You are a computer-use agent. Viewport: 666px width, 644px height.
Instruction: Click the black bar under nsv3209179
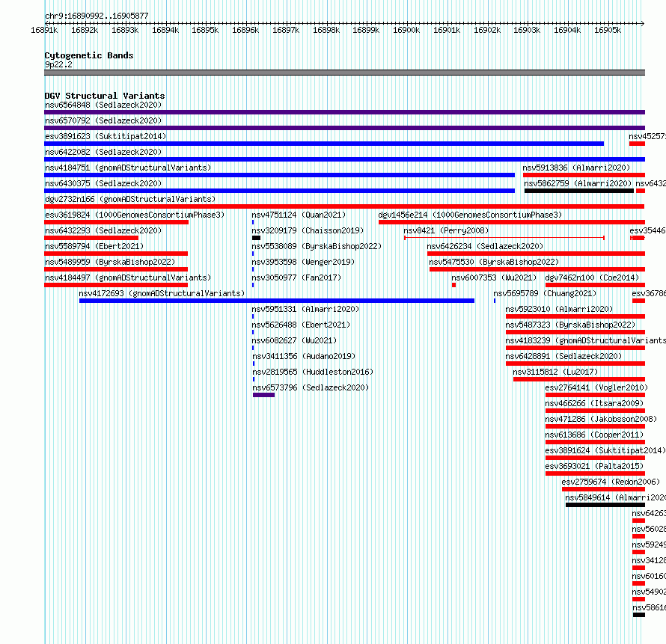(256, 238)
